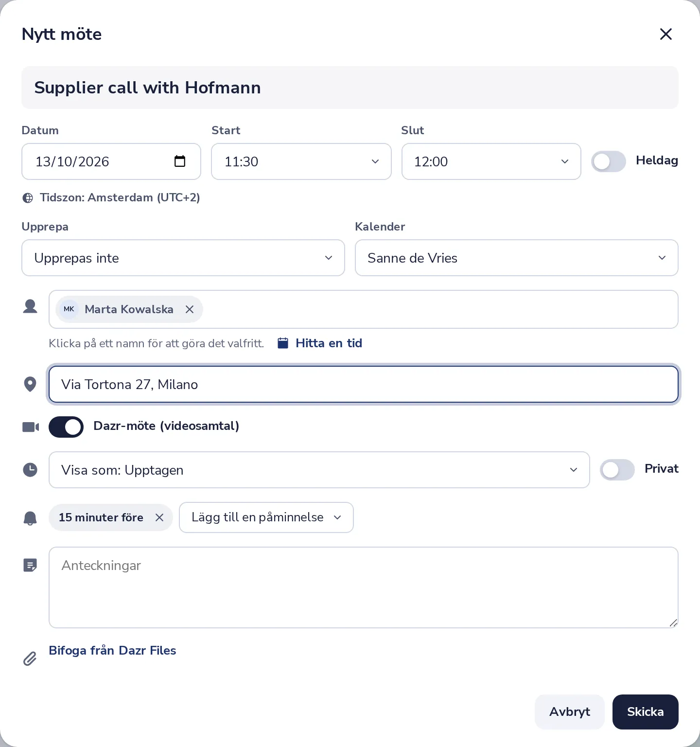This screenshot has height=747, width=700.
Task: Click the 15 minuter före label
Action: [x=101, y=517]
